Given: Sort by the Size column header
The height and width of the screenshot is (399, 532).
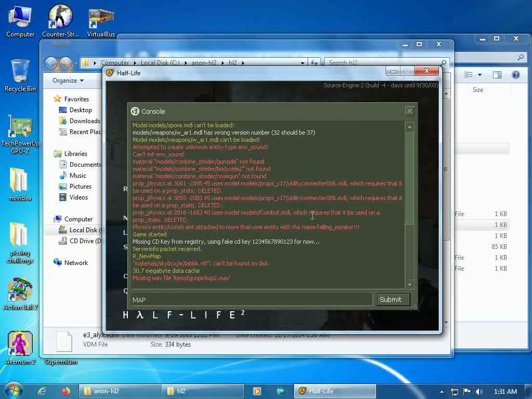Looking at the screenshot, I should (478, 90).
